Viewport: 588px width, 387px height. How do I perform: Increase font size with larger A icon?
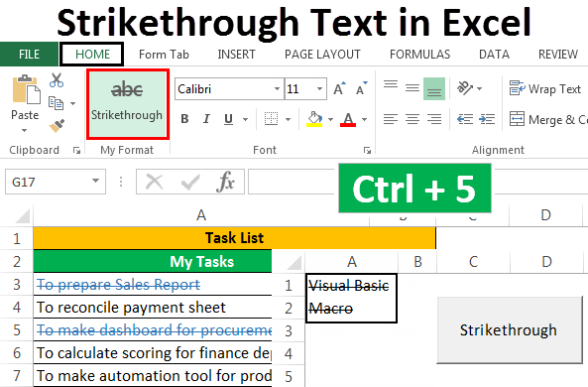[x=339, y=88]
